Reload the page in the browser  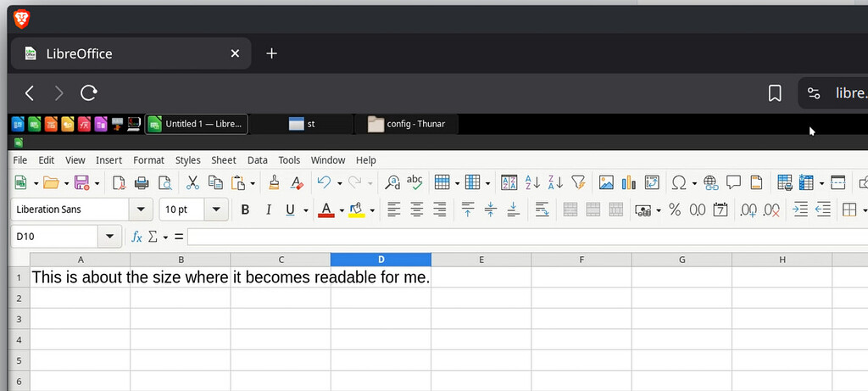point(89,93)
